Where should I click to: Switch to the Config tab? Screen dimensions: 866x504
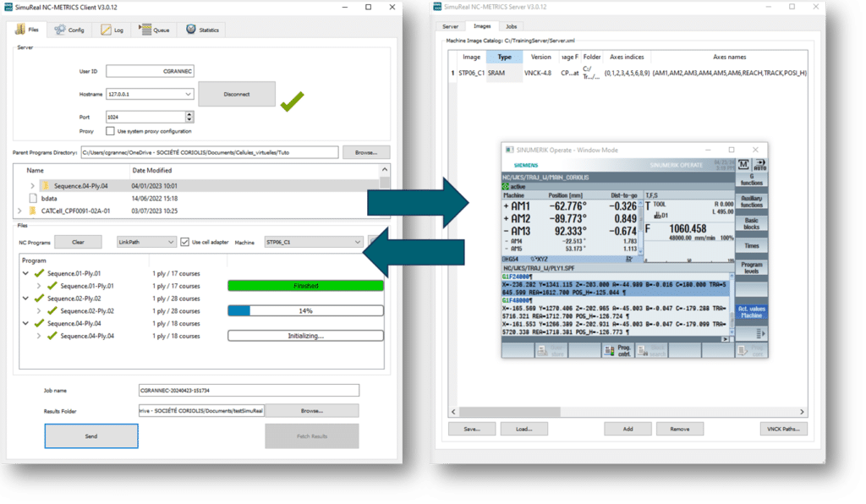tap(69, 30)
